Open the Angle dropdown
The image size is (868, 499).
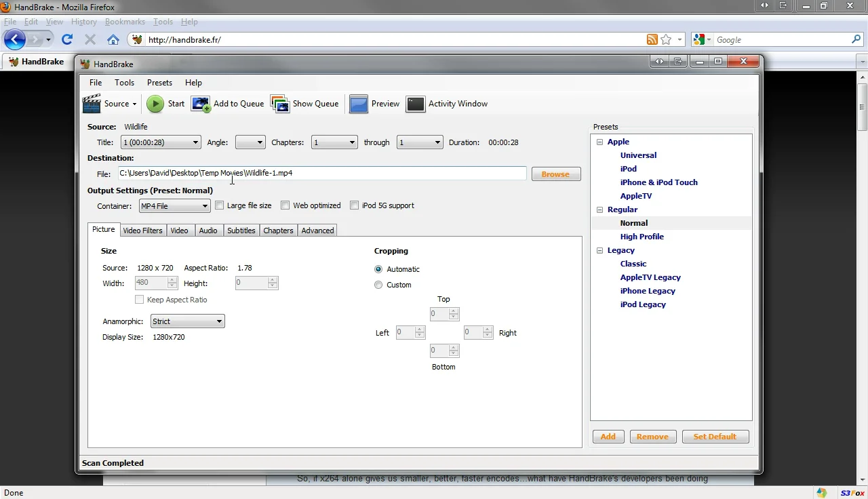pyautogui.click(x=250, y=142)
